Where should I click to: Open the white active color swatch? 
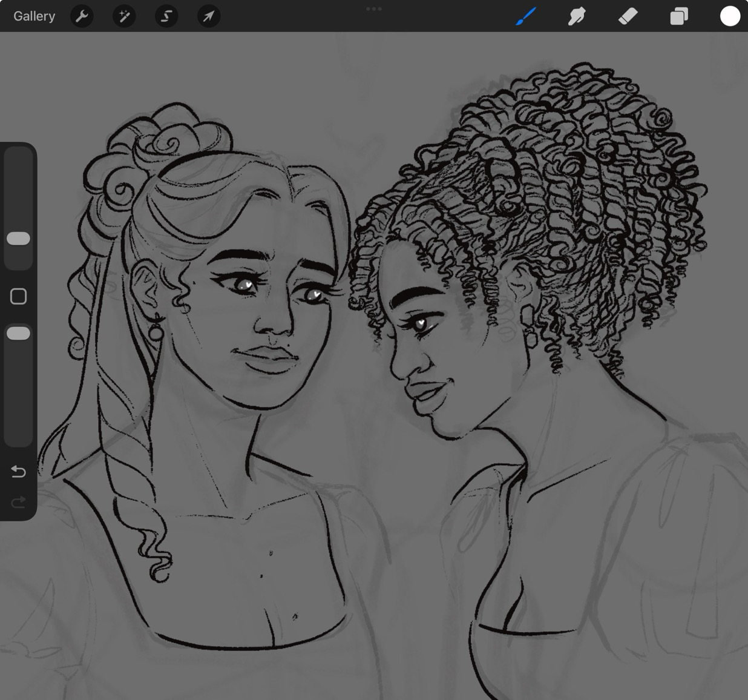click(x=730, y=16)
